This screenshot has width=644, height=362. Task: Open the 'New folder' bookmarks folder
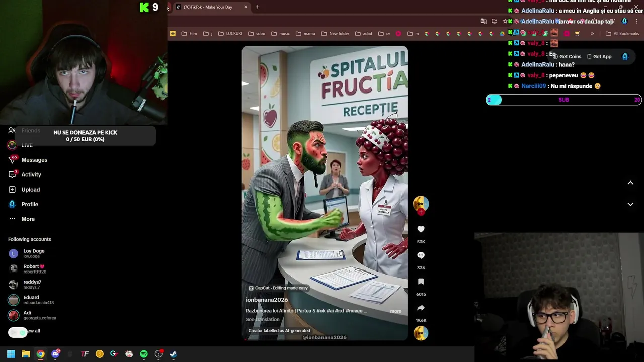click(x=335, y=34)
